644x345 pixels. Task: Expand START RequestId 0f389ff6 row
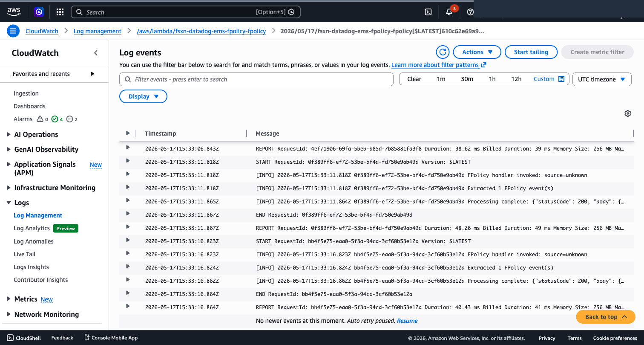pos(128,161)
